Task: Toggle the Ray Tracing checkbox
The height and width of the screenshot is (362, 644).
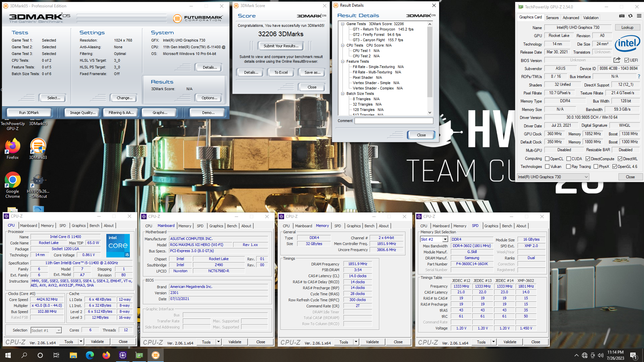Action: (568, 167)
